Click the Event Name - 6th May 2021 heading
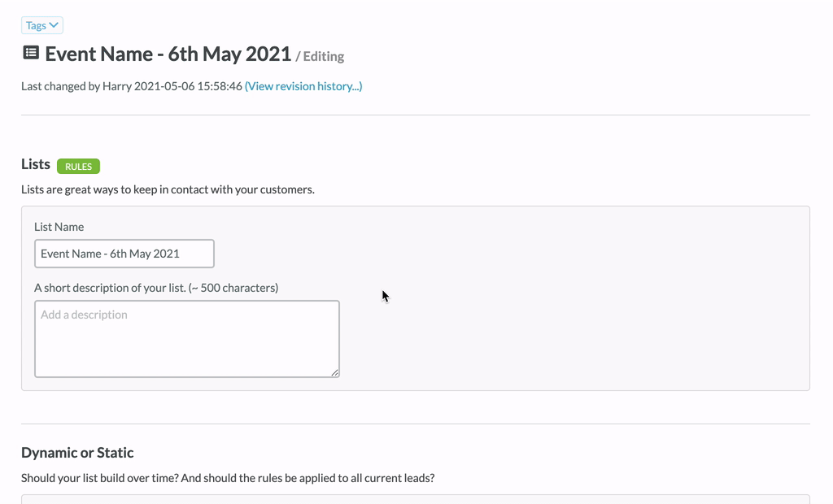This screenshot has width=833, height=504. tap(168, 54)
